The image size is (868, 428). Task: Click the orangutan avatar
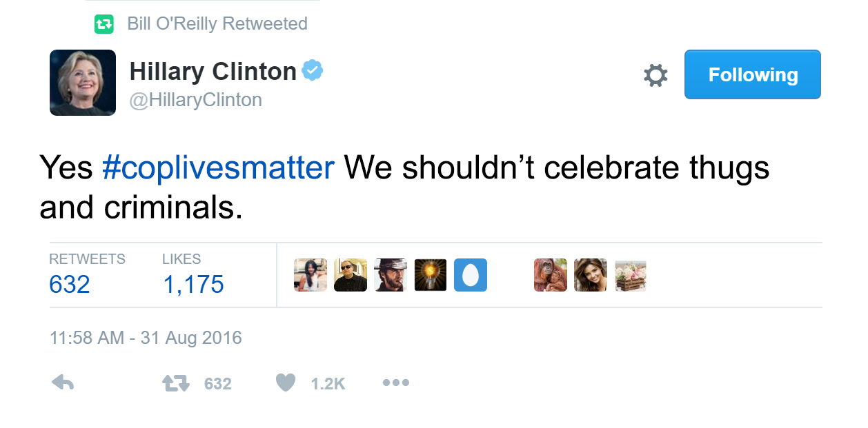551,275
